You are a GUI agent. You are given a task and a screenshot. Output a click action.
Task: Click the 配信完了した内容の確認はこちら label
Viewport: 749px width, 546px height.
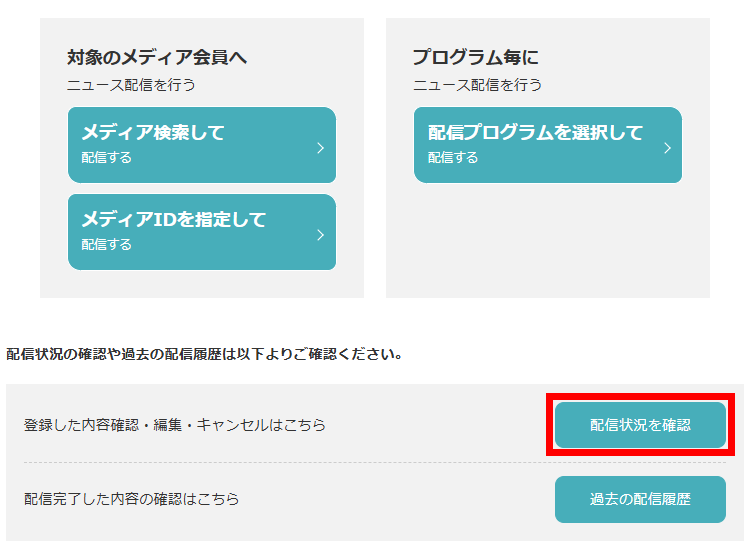point(132,498)
